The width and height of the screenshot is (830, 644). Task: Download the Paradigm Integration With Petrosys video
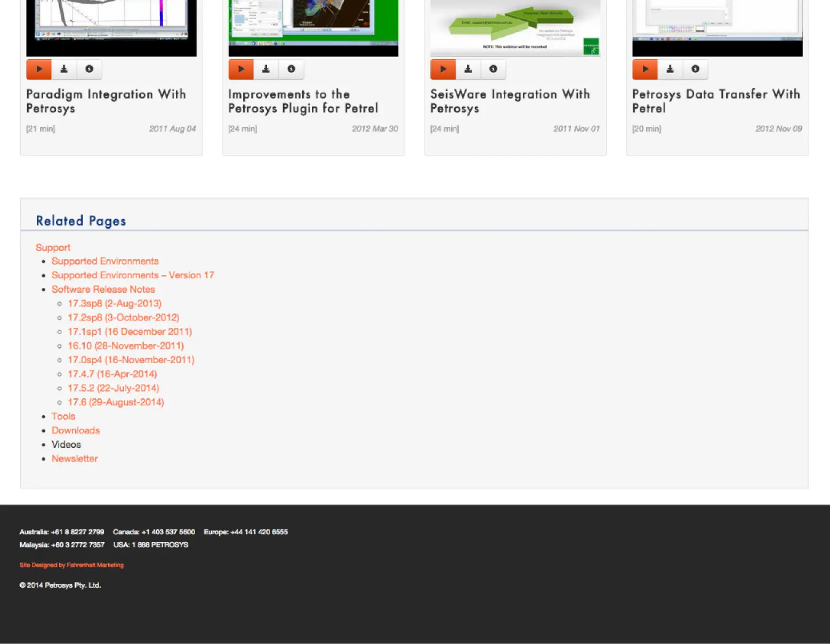(64, 69)
